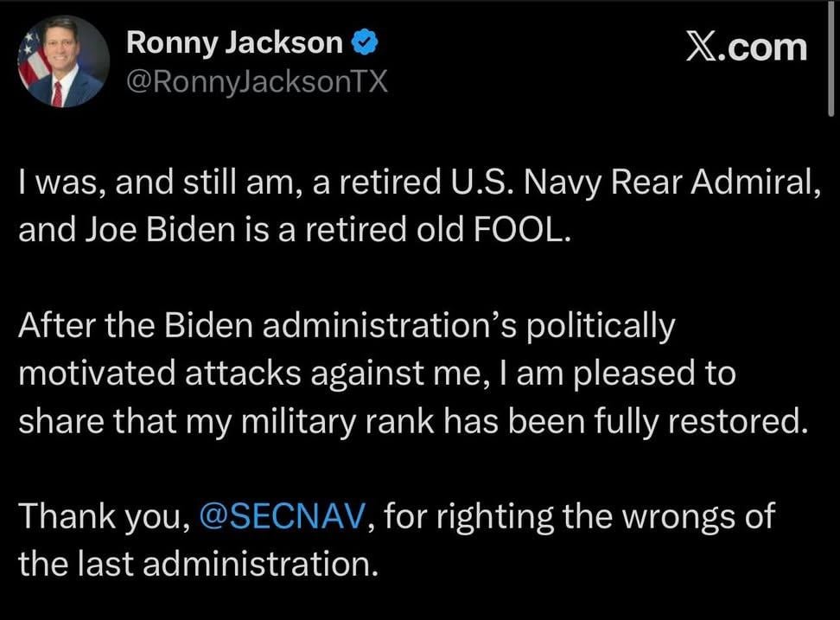Open the @SECNAV mention link

tap(286, 518)
